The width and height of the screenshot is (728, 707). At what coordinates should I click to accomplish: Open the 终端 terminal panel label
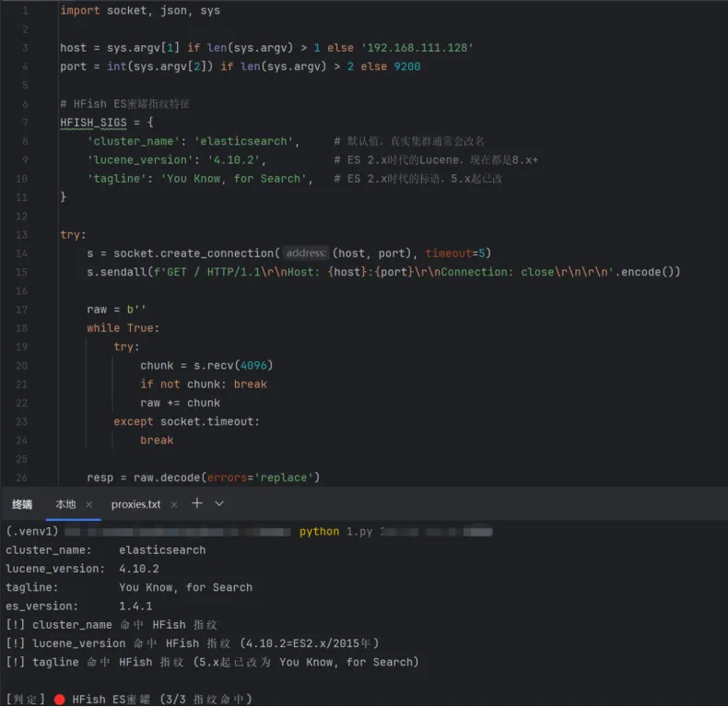pos(22,504)
